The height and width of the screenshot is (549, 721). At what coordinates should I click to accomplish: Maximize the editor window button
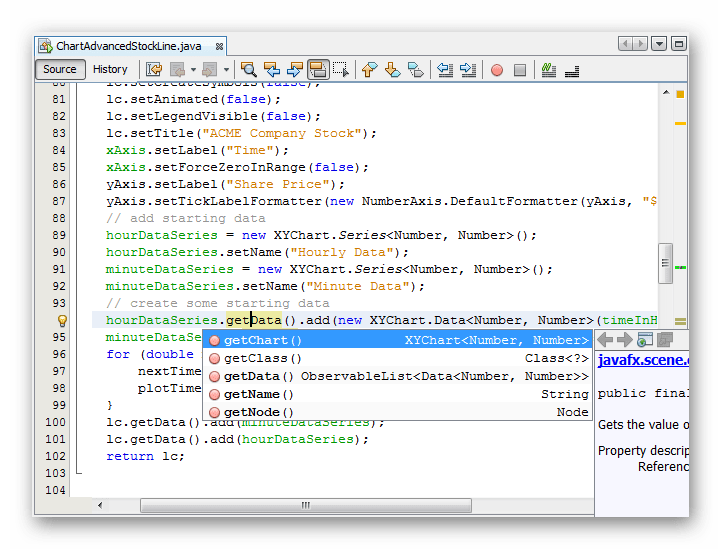[679, 44]
